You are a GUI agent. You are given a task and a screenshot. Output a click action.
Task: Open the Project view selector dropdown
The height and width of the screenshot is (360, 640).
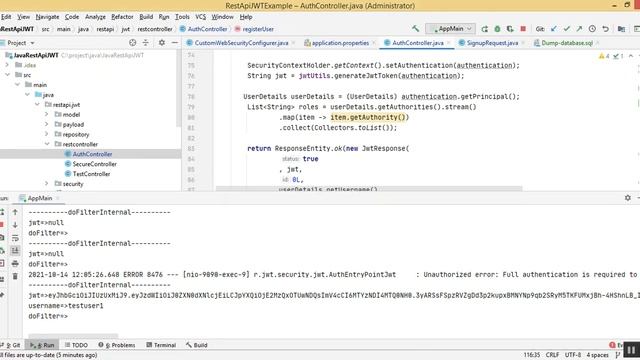21,42
